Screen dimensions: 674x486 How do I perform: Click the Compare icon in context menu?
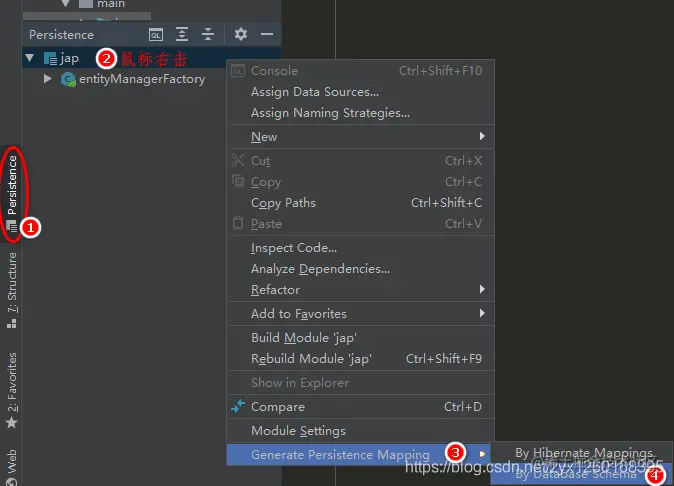[238, 406]
